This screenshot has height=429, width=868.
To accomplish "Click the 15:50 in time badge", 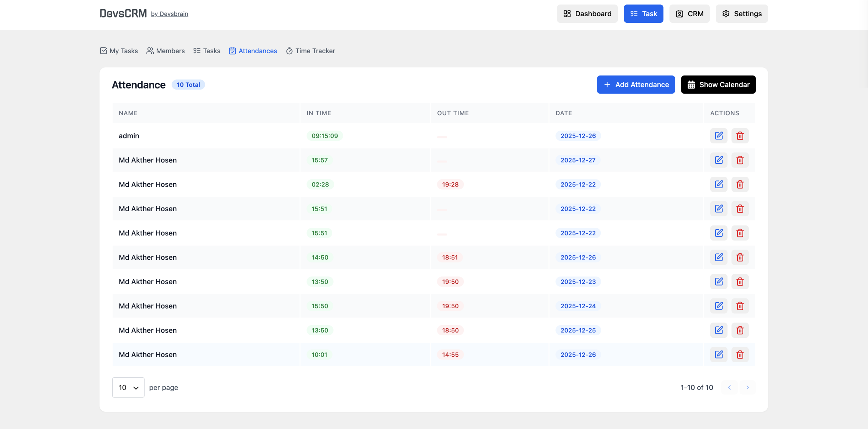I will (x=320, y=306).
